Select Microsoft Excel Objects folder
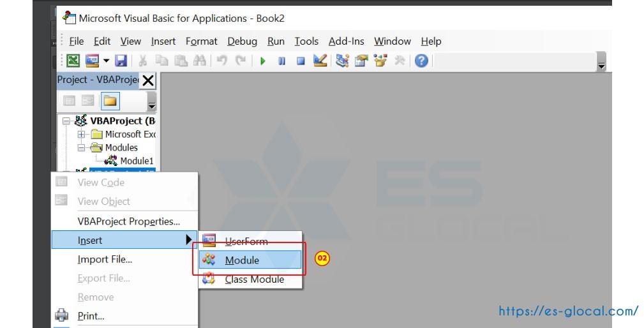 click(130, 134)
